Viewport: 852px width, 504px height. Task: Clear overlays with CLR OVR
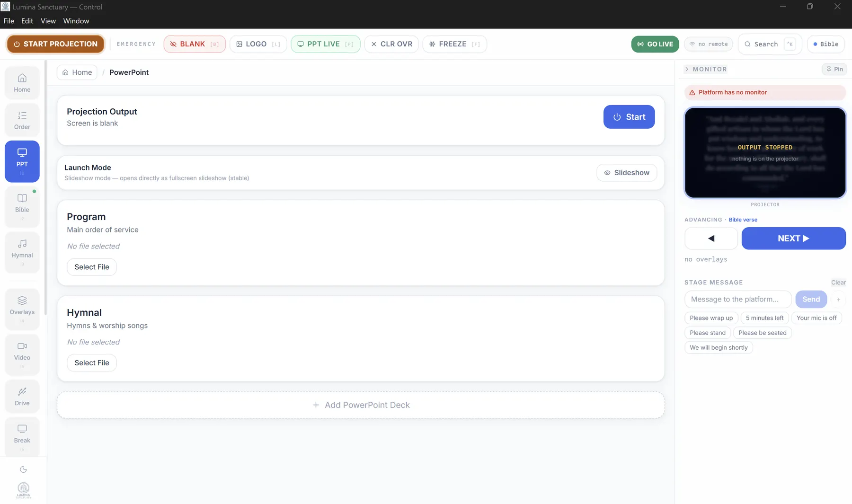pyautogui.click(x=391, y=44)
